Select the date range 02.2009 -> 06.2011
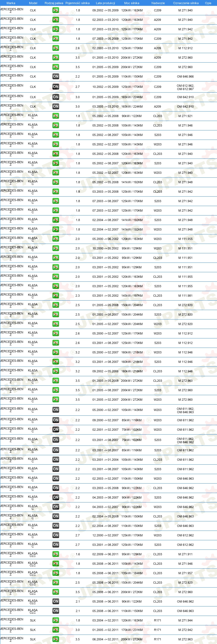Screen dimensions: 217x644 click(105, 554)
